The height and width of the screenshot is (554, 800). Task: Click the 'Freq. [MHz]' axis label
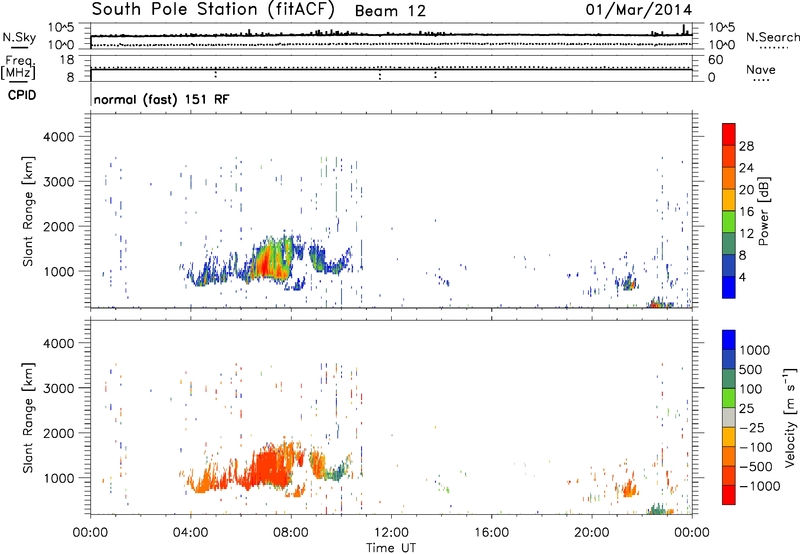tap(18, 67)
